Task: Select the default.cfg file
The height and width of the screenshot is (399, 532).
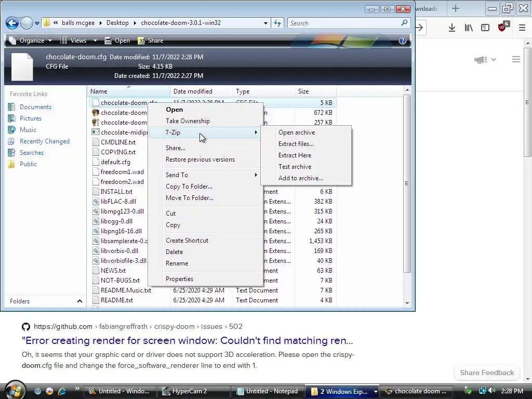Action: [115, 162]
